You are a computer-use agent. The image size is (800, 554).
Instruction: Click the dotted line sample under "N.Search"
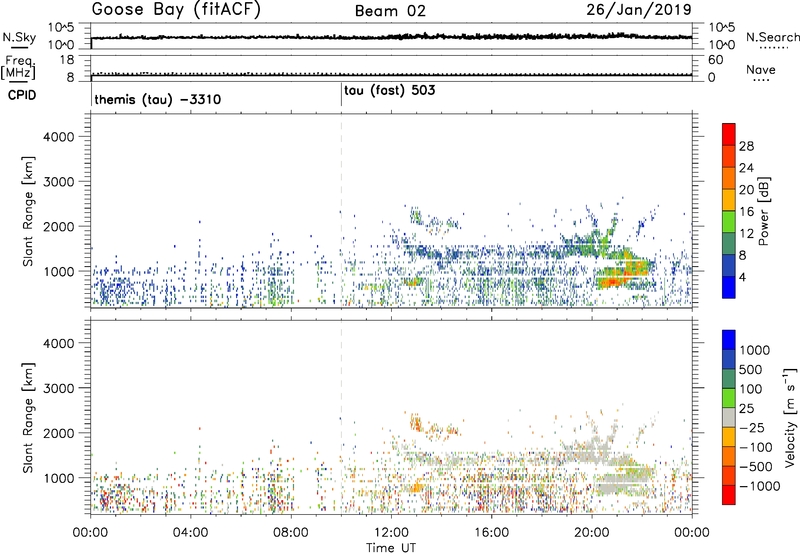pos(774,47)
